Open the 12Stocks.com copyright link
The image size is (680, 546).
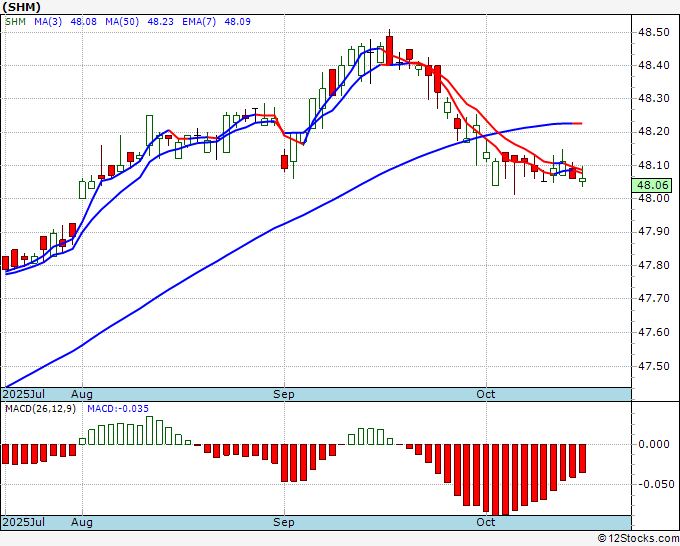point(638,539)
